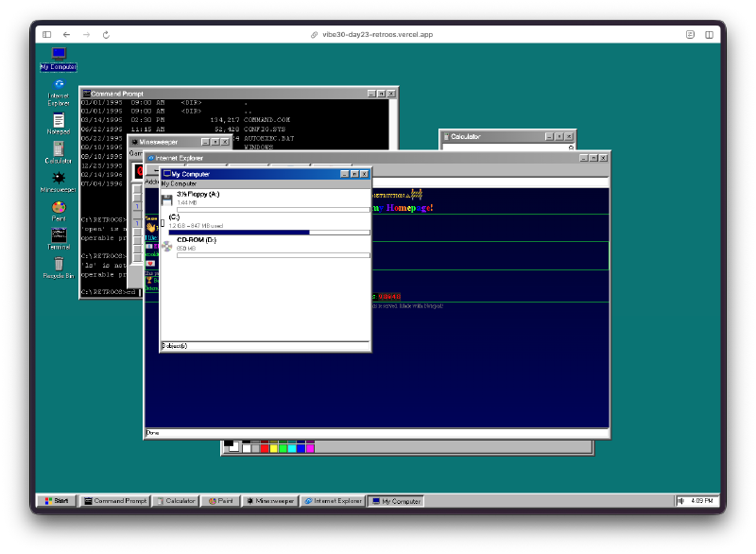The height and width of the screenshot is (554, 756).
Task: Switch to Command Prompt in taskbar
Action: tap(114, 501)
